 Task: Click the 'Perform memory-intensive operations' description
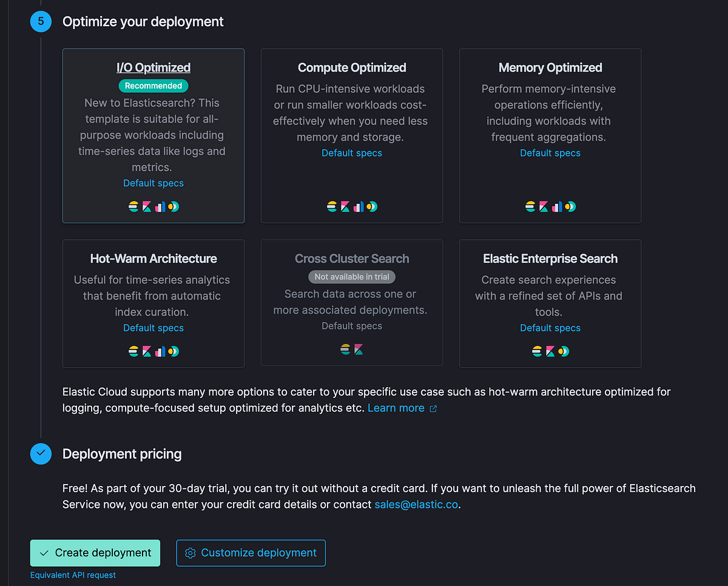tap(549, 113)
